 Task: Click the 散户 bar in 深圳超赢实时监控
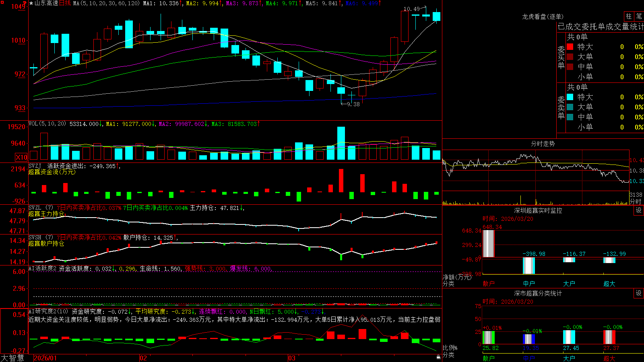tap(488, 244)
